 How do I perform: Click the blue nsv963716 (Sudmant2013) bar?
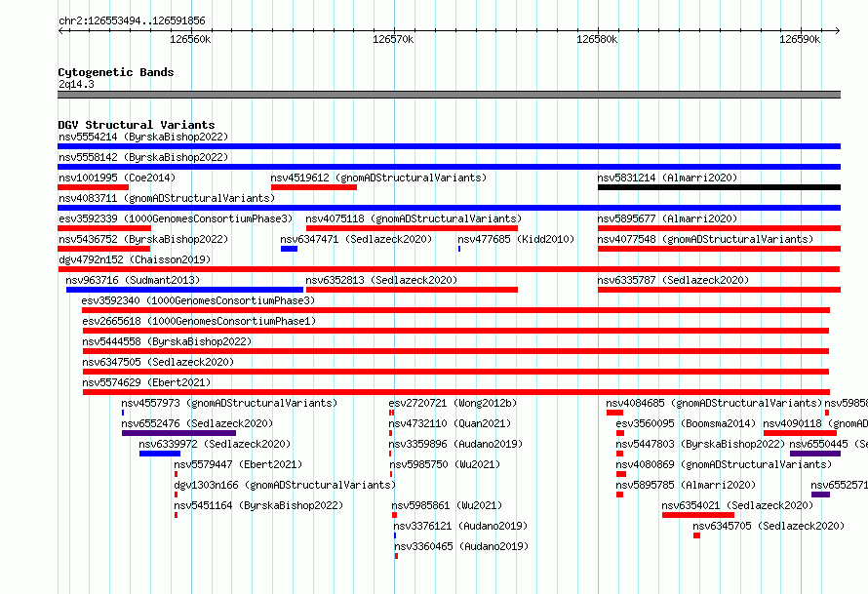click(x=185, y=290)
